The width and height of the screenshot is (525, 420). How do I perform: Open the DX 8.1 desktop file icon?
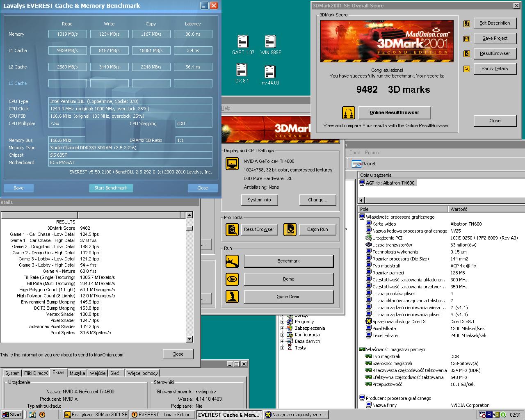point(242,70)
